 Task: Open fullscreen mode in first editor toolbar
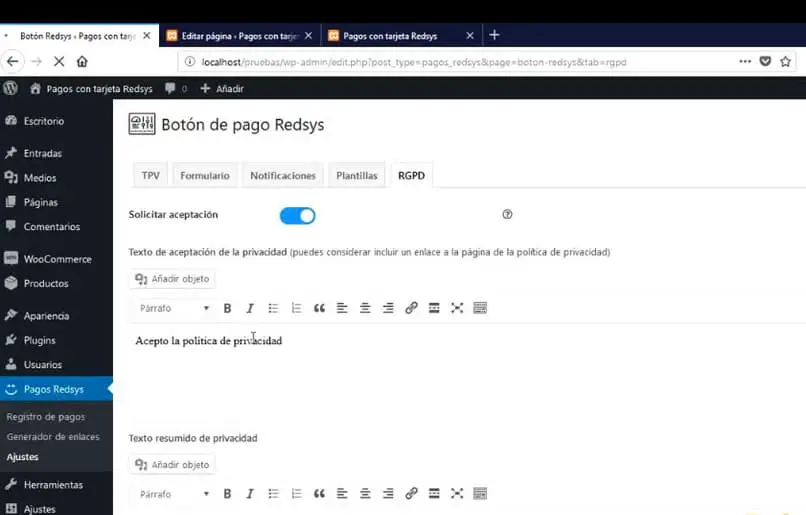pyautogui.click(x=457, y=308)
